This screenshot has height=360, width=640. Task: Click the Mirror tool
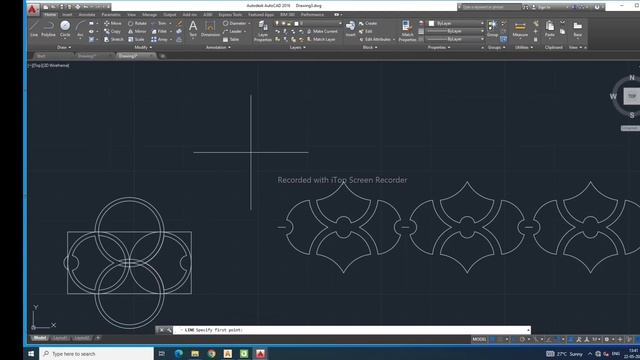(137, 31)
